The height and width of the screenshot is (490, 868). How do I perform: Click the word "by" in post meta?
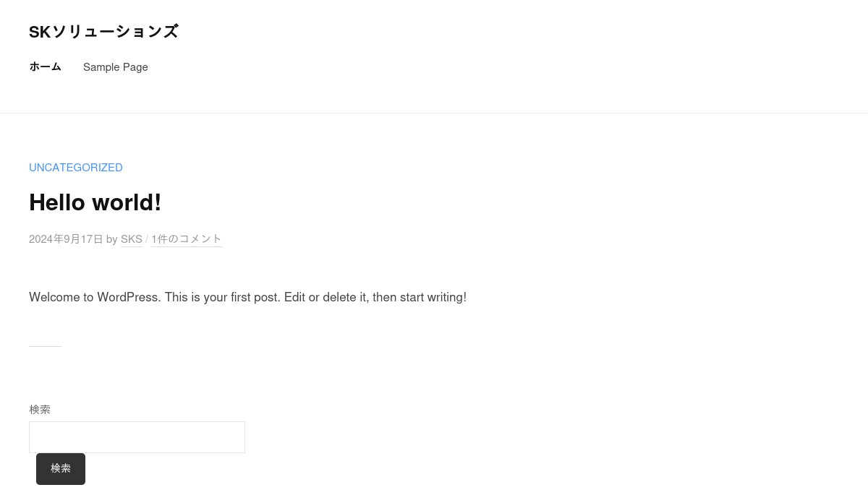tap(112, 239)
